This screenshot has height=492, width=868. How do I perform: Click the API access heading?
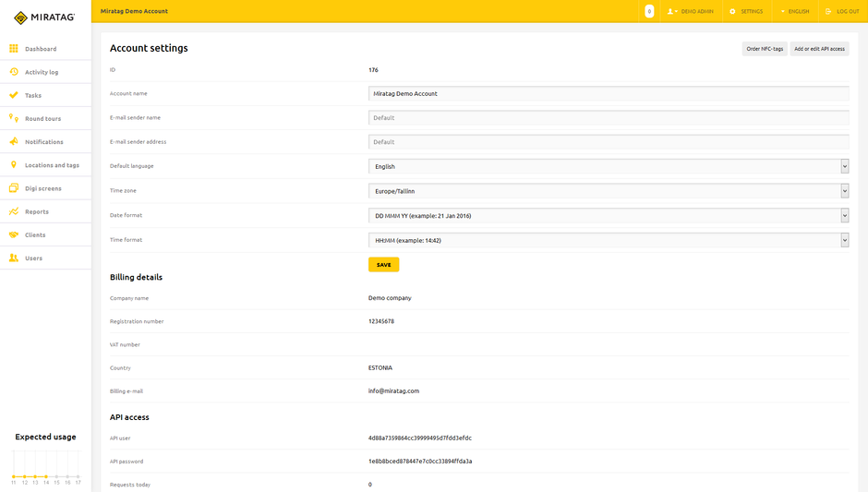click(129, 417)
